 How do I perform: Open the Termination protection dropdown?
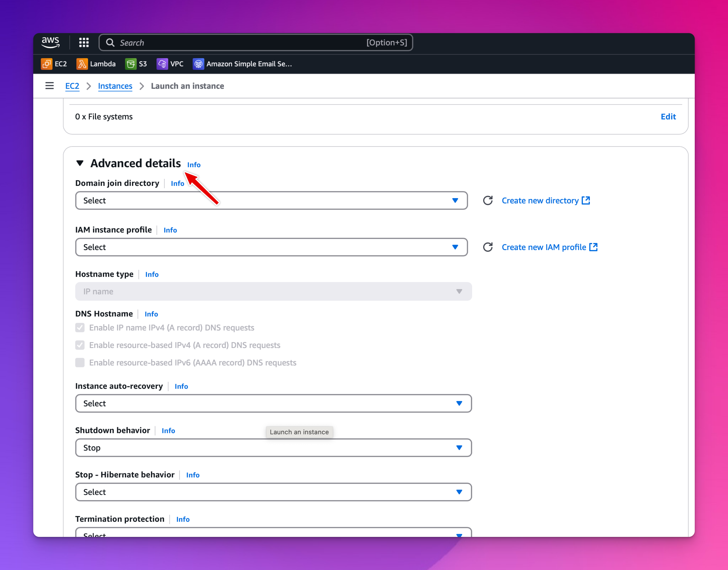273,532
